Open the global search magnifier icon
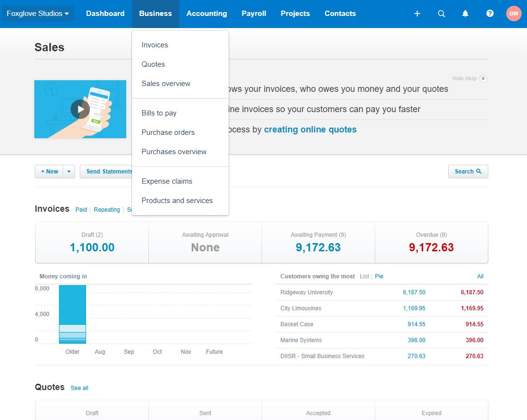 (x=441, y=14)
